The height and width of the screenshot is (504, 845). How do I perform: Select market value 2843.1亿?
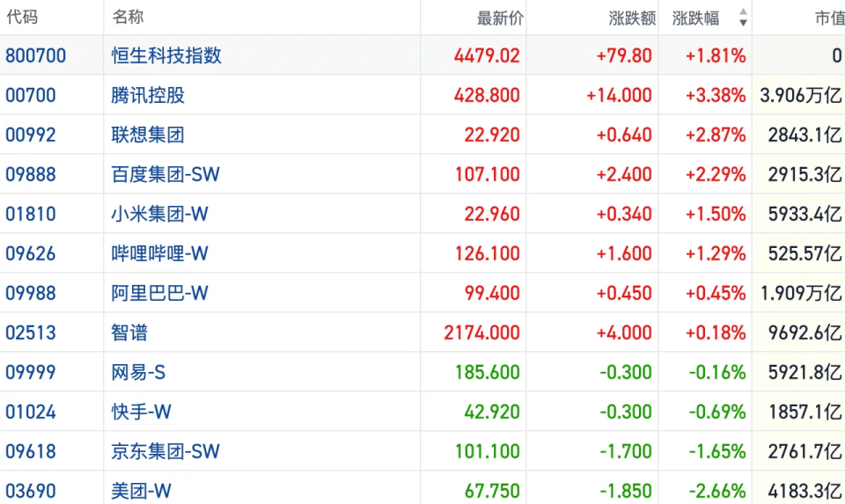[805, 135]
